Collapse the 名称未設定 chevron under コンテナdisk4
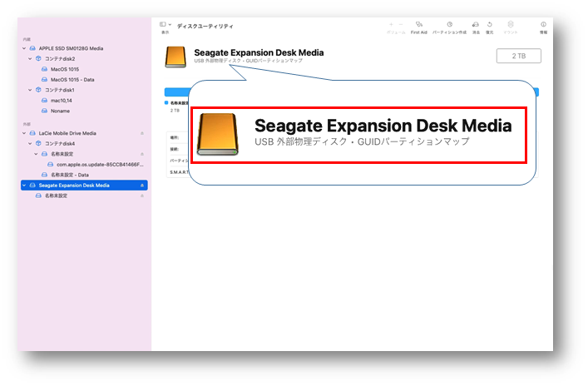588x386 pixels. tap(36, 154)
